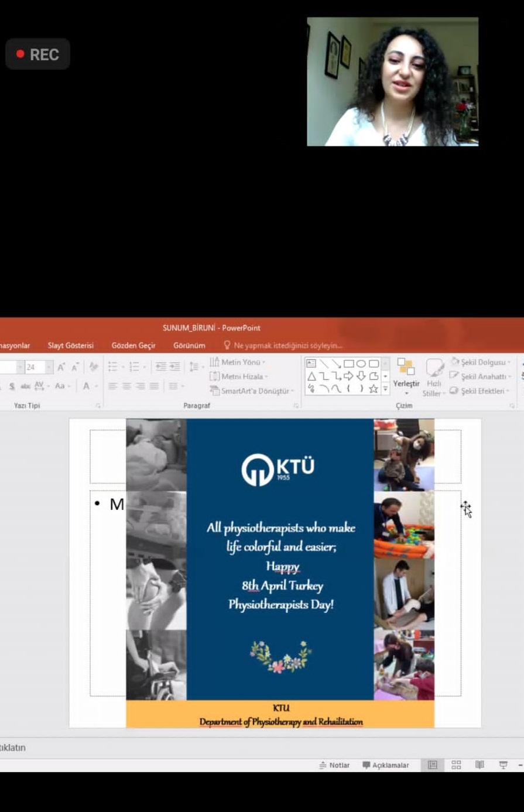Screen dimensions: 524x812
Task: Switch to Slide Sorter view icon
Action: (456, 765)
